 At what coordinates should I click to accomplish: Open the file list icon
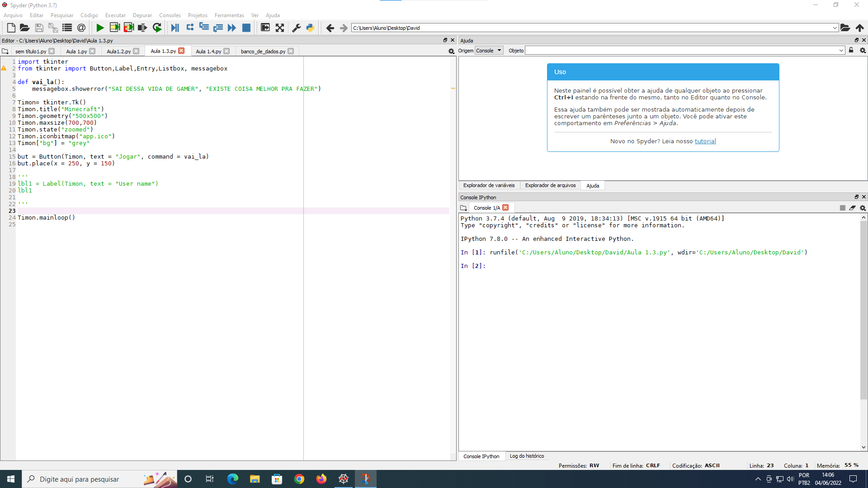67,28
